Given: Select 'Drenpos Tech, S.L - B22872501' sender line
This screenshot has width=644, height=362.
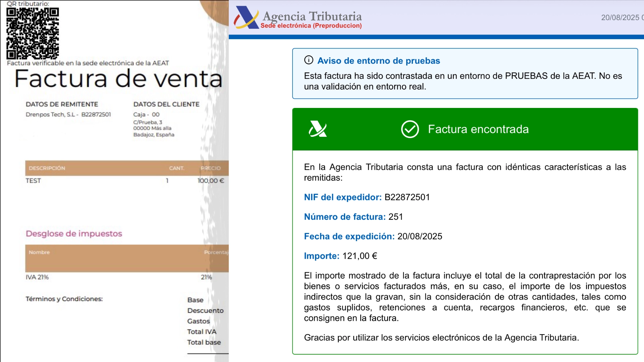Looking at the screenshot, I should (68, 115).
